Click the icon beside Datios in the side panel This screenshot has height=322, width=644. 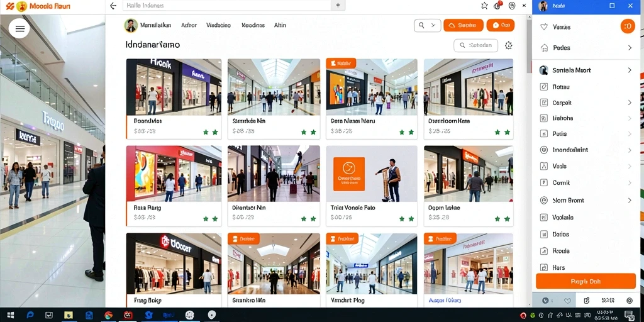(x=544, y=234)
